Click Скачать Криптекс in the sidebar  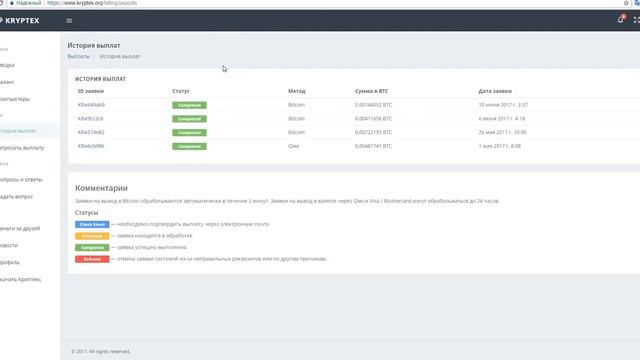click(x=20, y=279)
